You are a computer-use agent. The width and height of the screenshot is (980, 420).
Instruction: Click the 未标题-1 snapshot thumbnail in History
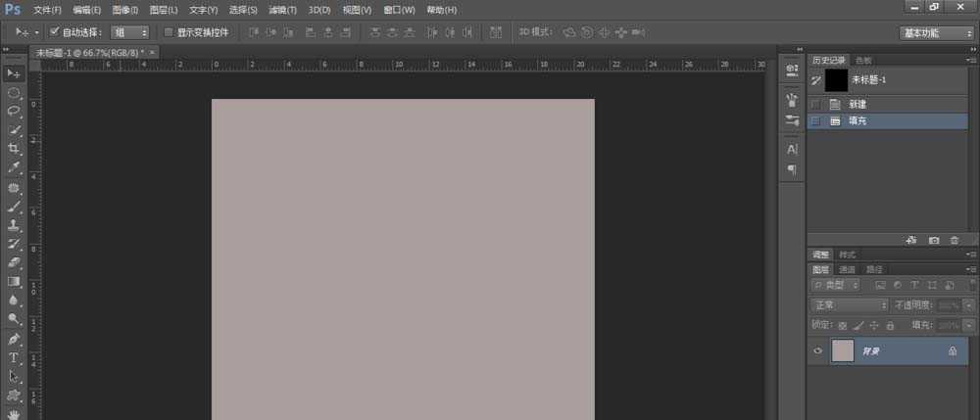click(x=836, y=79)
